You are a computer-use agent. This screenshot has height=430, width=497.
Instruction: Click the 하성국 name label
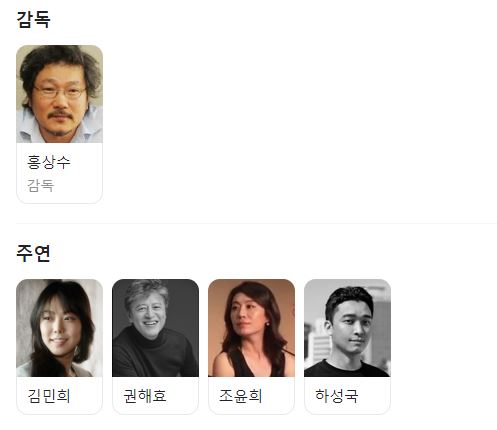[337, 396]
